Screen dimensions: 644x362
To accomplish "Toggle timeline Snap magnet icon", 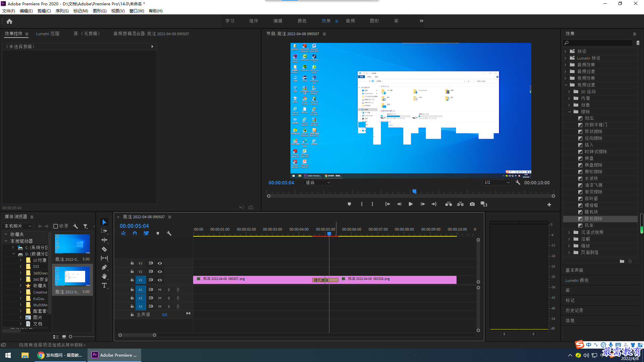I will (135, 233).
